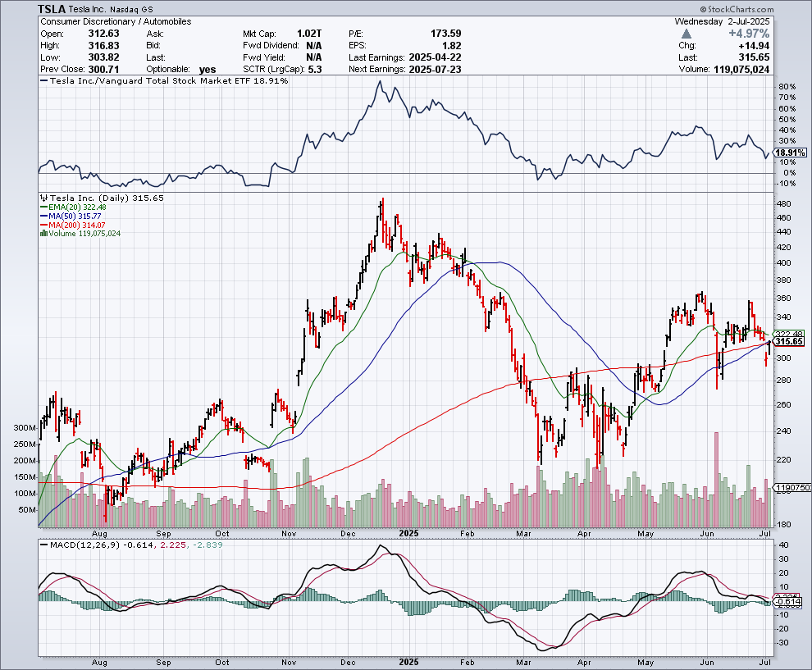The height and width of the screenshot is (670, 812).
Task: Click the -30 label on the MACD axis
Action: 783,643
